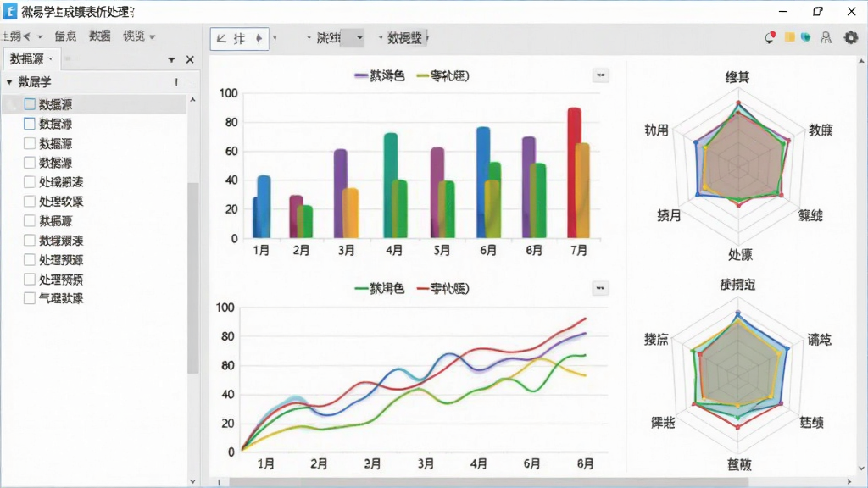
Task: Click the 3月 label on the bar chart axis
Action: pyautogui.click(x=347, y=251)
